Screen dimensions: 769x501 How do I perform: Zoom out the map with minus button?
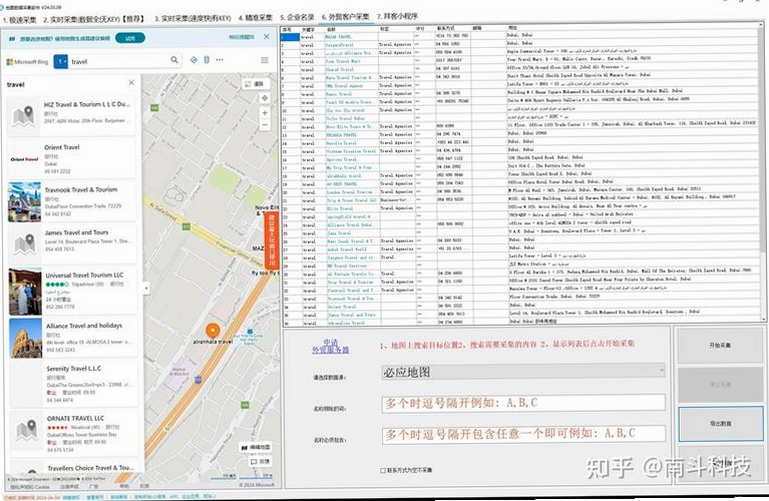coord(265,125)
